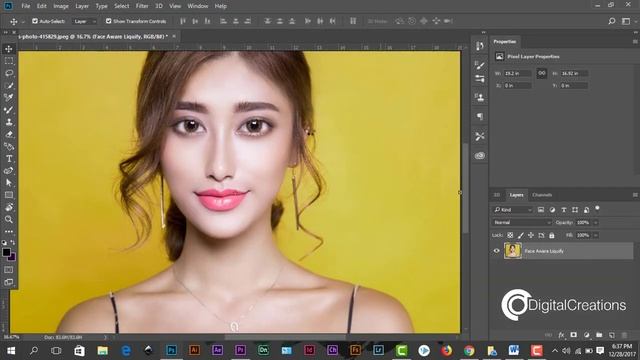
Task: Toggle layer filtering on/off switch
Action: pyautogui.click(x=597, y=209)
